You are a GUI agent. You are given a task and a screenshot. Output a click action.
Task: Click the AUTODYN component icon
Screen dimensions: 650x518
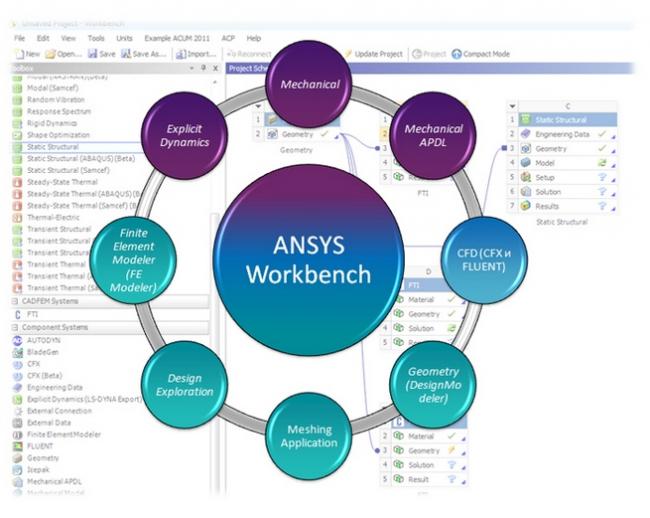coord(17,340)
